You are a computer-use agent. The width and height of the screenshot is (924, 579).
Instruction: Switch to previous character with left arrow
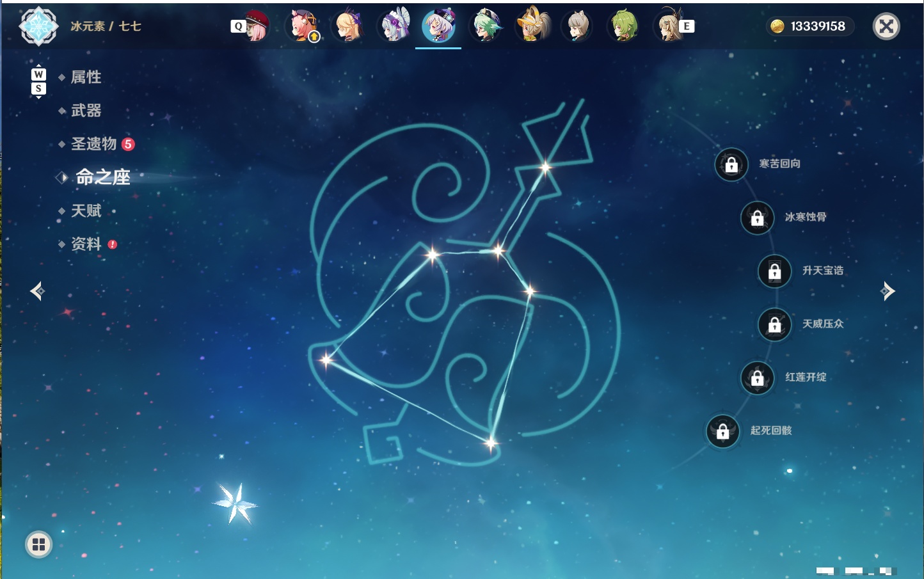point(37,291)
